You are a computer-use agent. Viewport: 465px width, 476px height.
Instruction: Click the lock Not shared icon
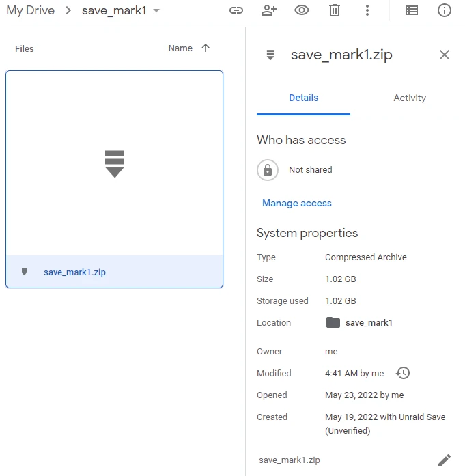(268, 170)
